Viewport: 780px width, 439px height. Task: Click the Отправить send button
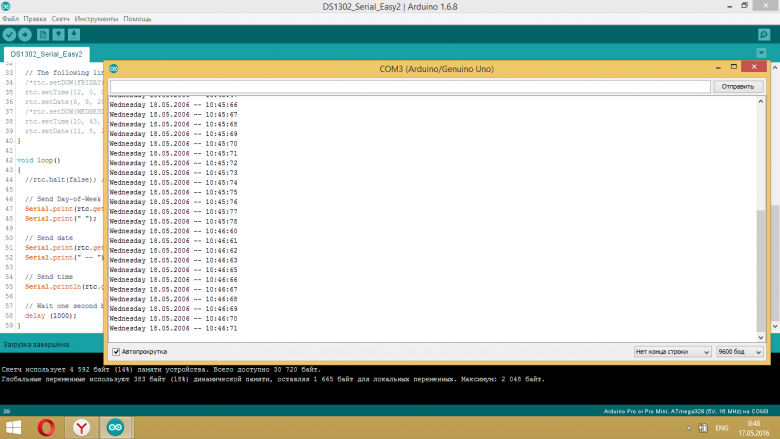(738, 87)
